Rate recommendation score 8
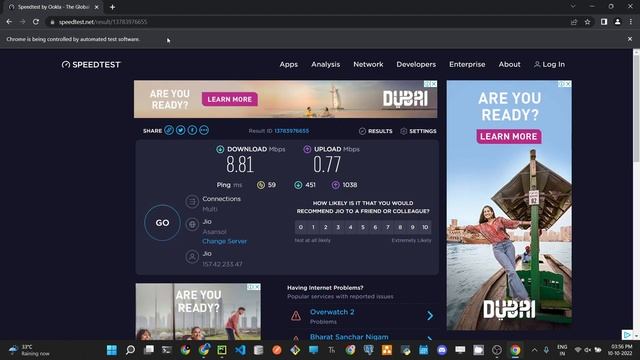 400,227
